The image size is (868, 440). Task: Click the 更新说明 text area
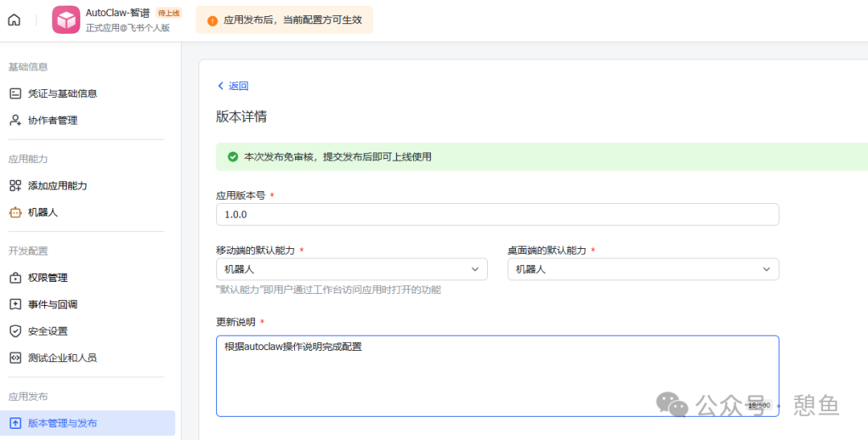click(x=497, y=376)
